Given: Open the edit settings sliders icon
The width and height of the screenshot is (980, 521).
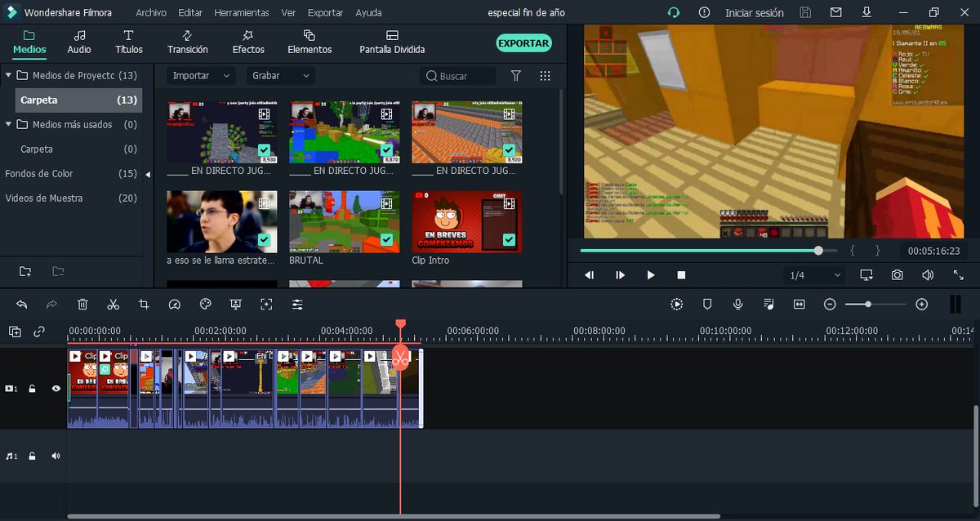Looking at the screenshot, I should [297, 304].
